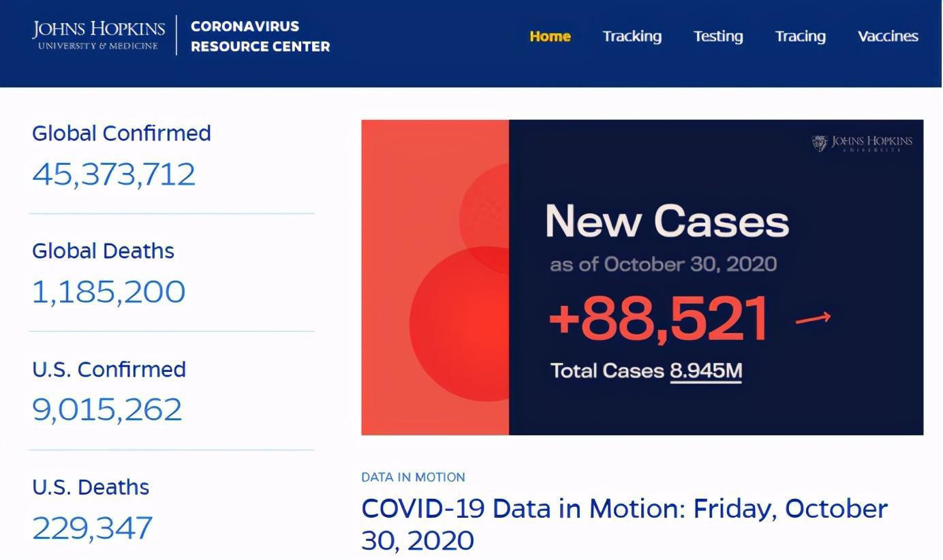Open the Coronavirus Resource Center title link
The image size is (943, 560).
tap(260, 36)
